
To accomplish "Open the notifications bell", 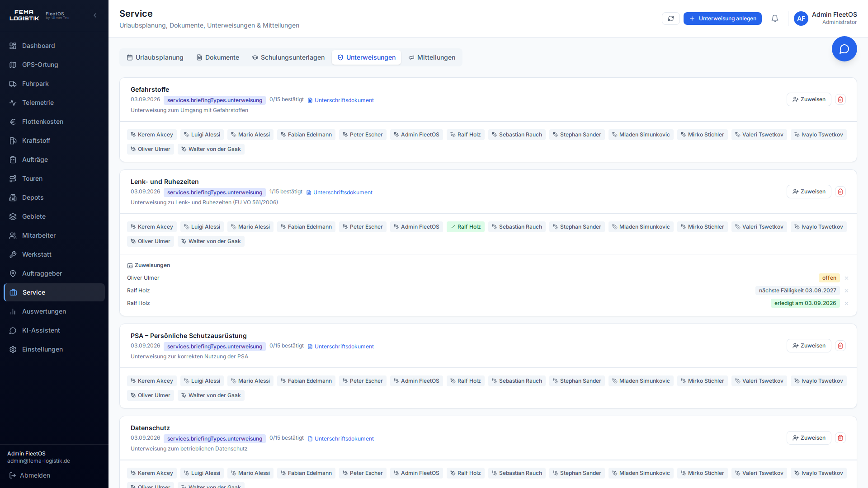I will coord(775,19).
